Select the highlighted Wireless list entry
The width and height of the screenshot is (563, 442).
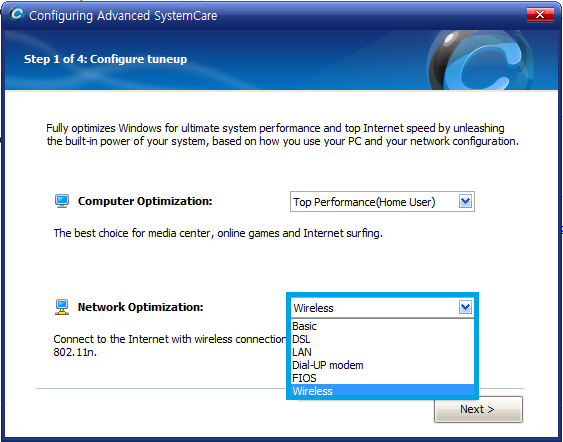click(x=382, y=391)
